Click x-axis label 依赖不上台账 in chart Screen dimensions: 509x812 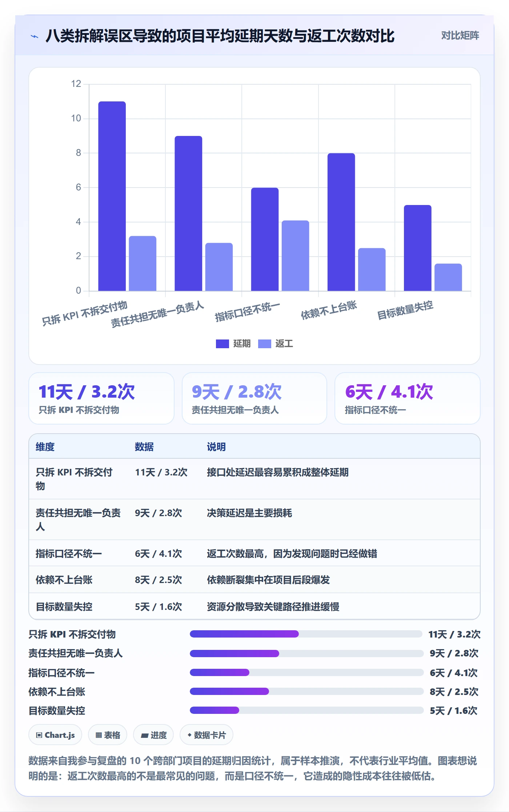pos(329,310)
